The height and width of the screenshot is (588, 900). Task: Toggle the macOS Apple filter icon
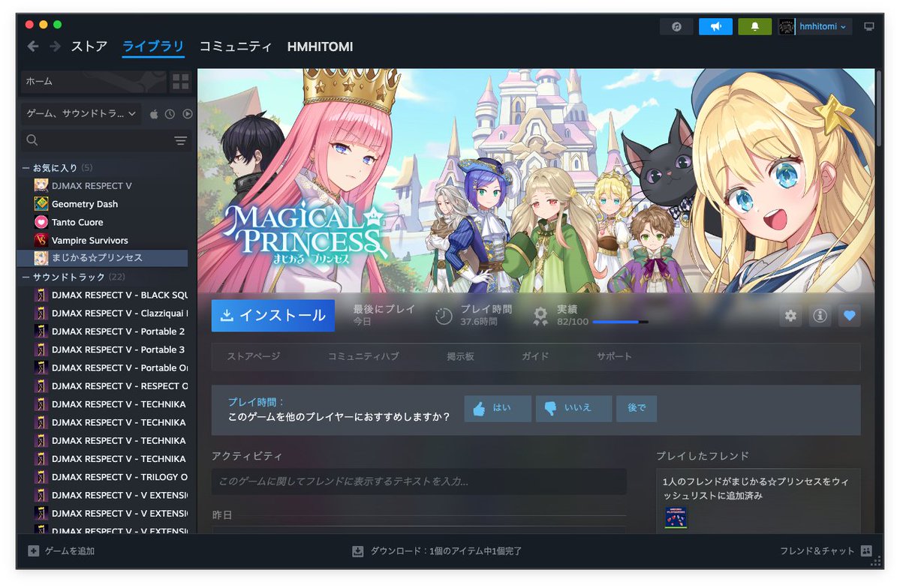click(154, 114)
